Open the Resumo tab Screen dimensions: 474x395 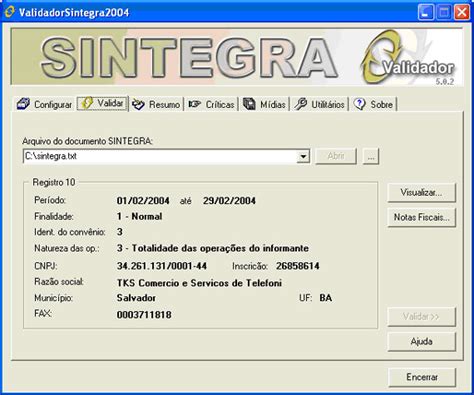[156, 104]
